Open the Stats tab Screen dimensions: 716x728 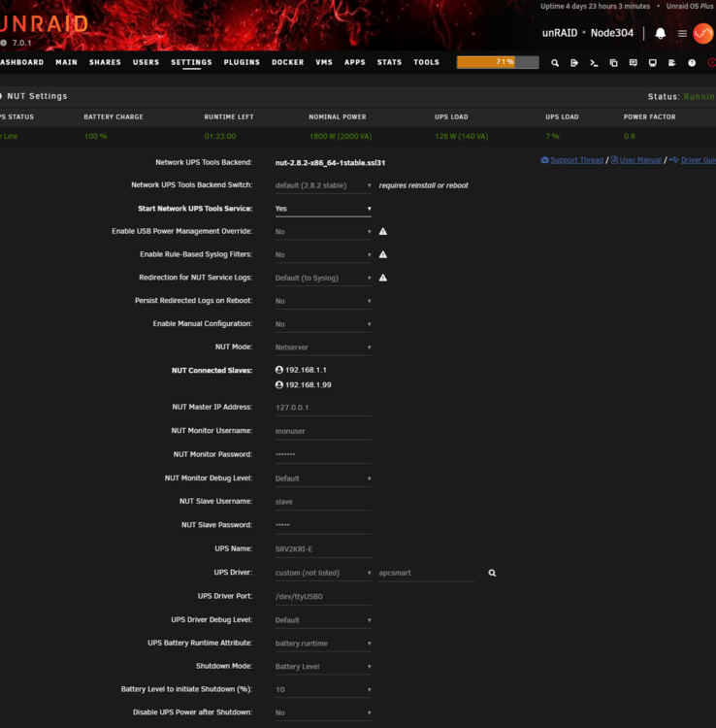[389, 62]
